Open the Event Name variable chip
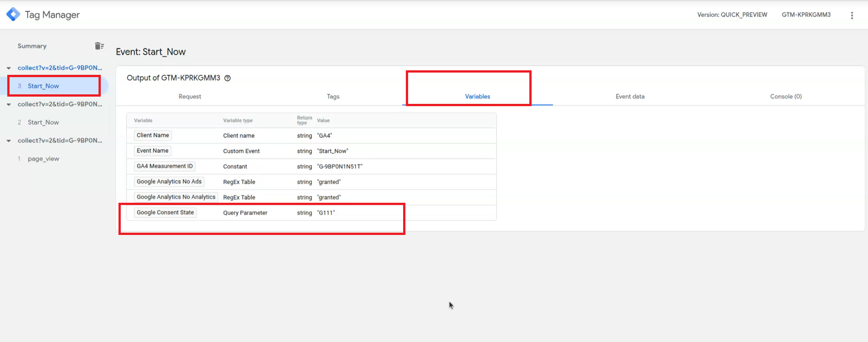868x342 pixels. click(153, 151)
